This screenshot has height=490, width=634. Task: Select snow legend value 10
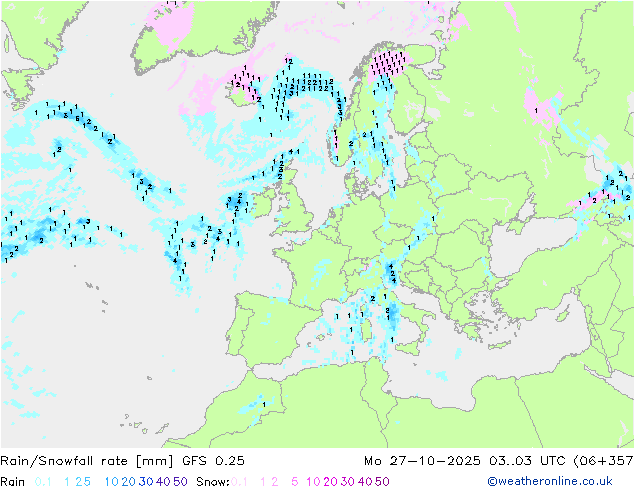click(x=313, y=482)
